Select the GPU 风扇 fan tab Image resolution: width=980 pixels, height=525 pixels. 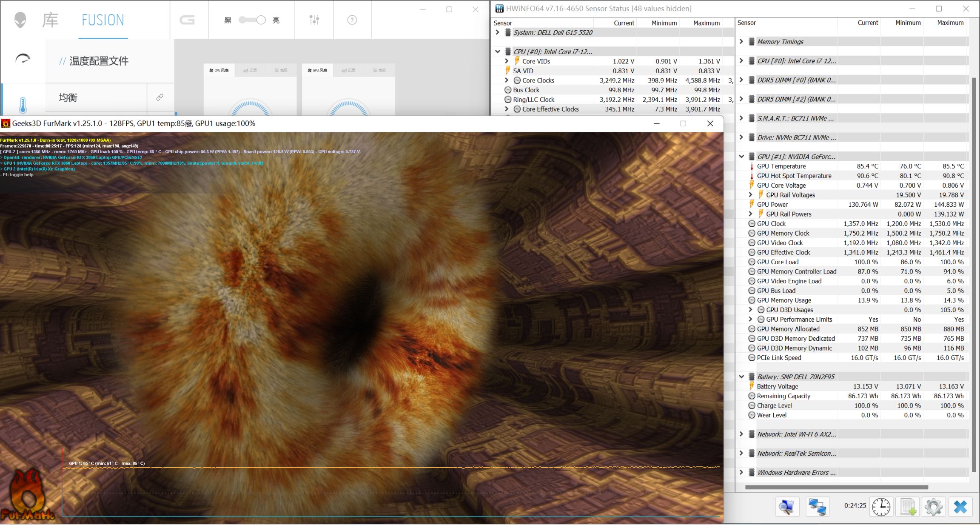317,70
